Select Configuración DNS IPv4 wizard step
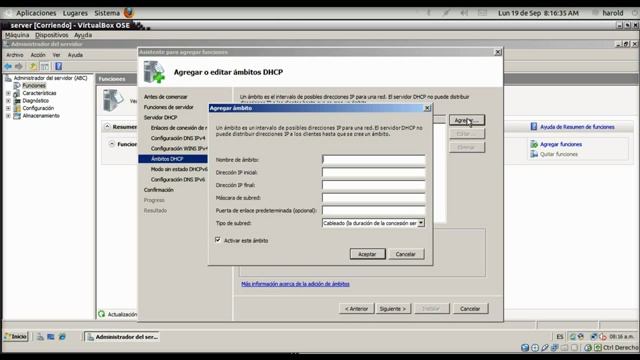Image resolution: width=640 pixels, height=360 pixels. [x=178, y=138]
